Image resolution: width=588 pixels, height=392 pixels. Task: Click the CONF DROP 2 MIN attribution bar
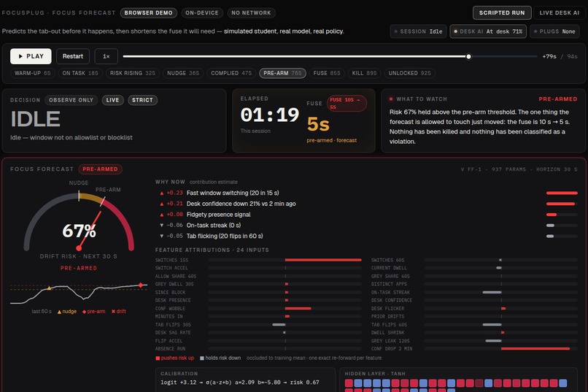point(500,348)
